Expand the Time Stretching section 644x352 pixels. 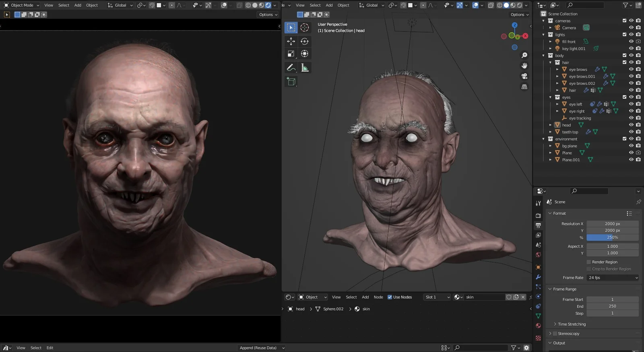tap(572, 324)
